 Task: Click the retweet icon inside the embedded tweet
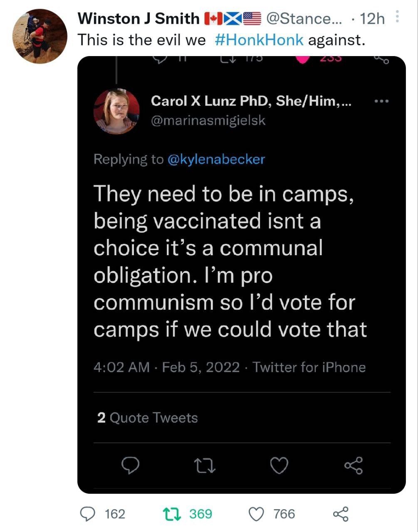(x=205, y=466)
